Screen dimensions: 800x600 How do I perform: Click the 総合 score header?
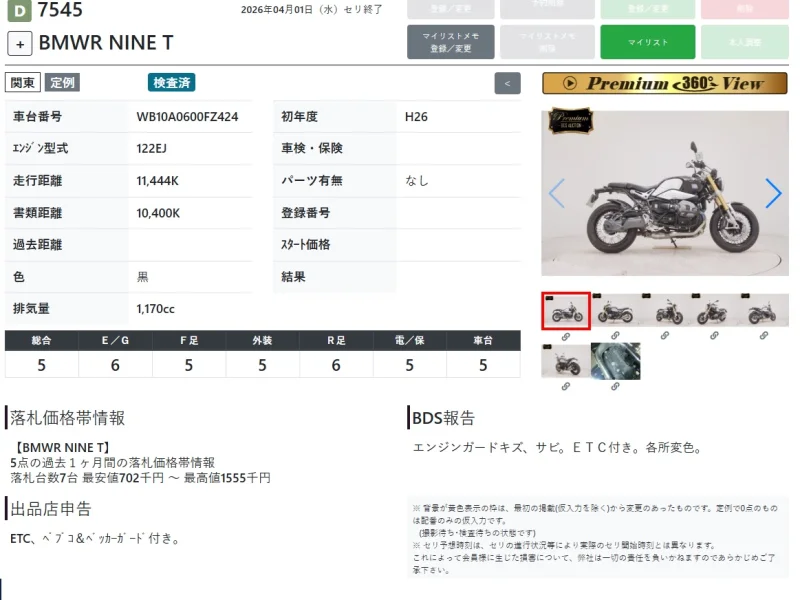click(x=41, y=340)
